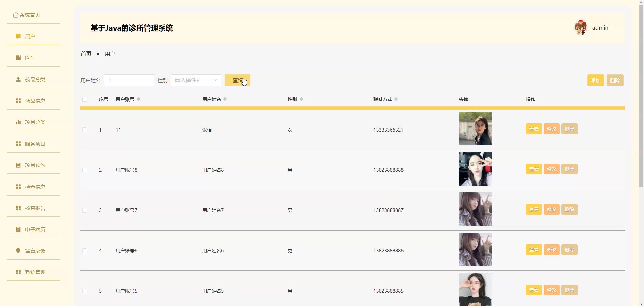
Task: Click the grid icon next to 检查信息
Action: pyautogui.click(x=18, y=187)
